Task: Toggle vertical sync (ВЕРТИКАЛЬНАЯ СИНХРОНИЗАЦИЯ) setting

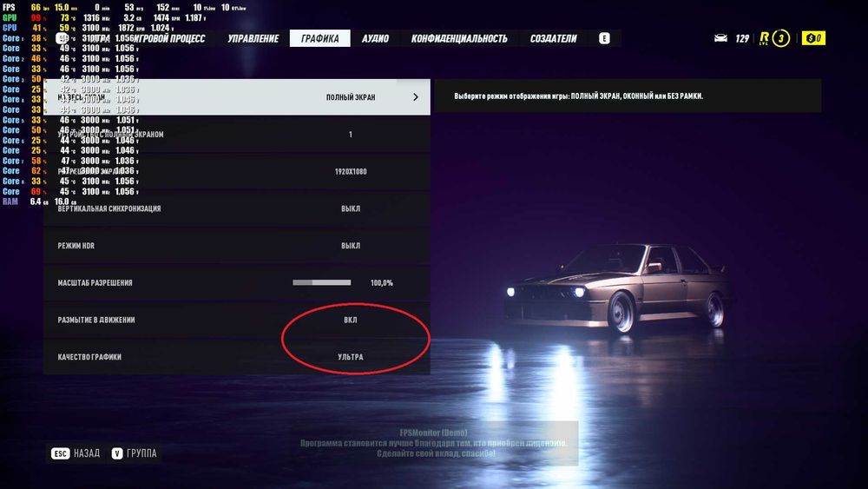Action: click(237, 208)
